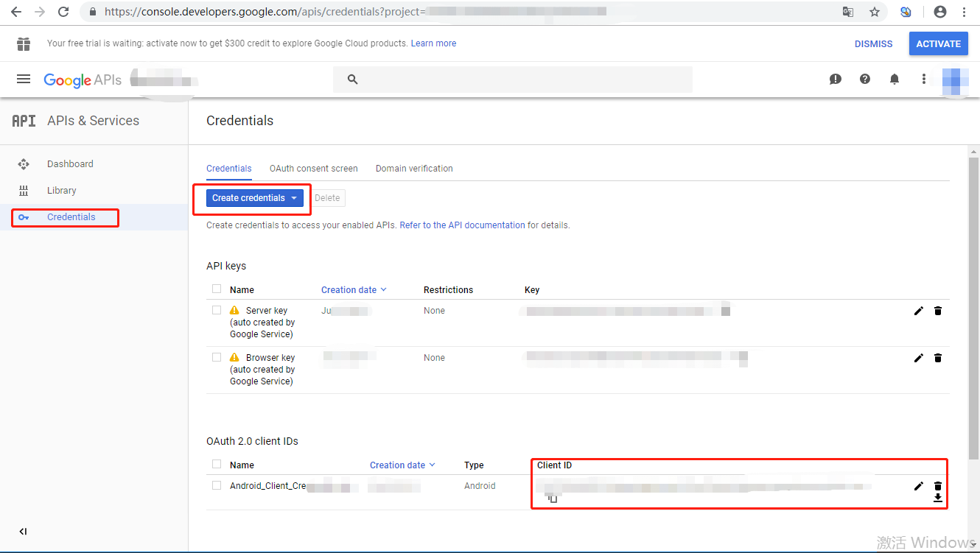Copy the client ID using copy icon
Screen dimensions: 980x553
tap(552, 499)
